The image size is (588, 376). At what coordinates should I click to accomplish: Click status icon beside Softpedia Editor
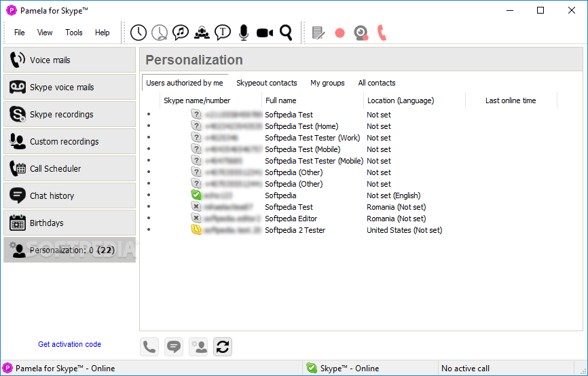[196, 218]
